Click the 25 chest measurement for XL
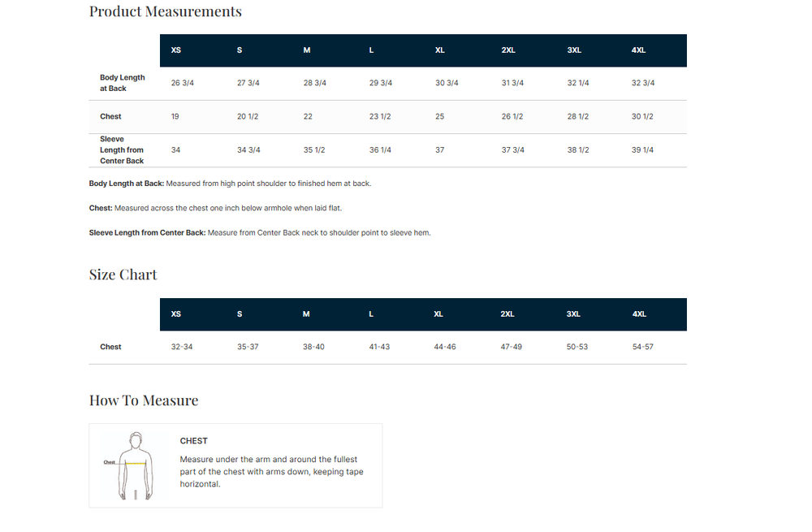 coord(439,117)
